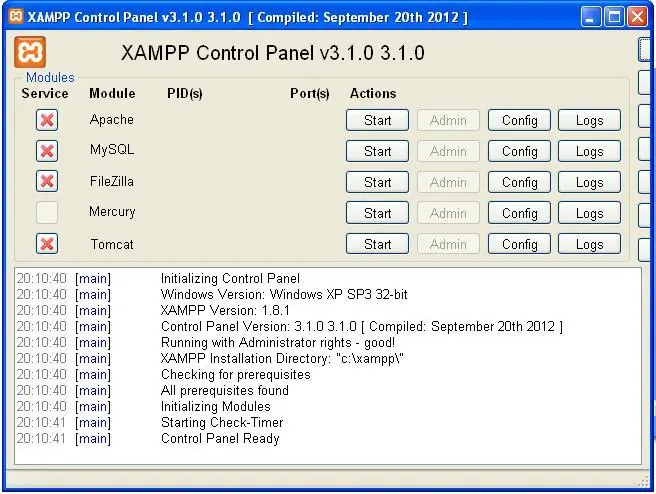The width and height of the screenshot is (656, 494).
Task: Open Mercury Config options
Action: (519, 213)
